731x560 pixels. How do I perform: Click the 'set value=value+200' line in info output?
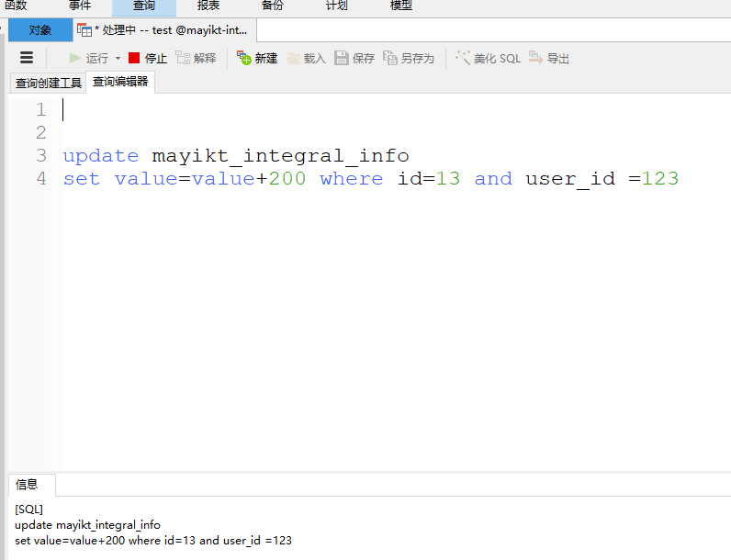point(153,541)
